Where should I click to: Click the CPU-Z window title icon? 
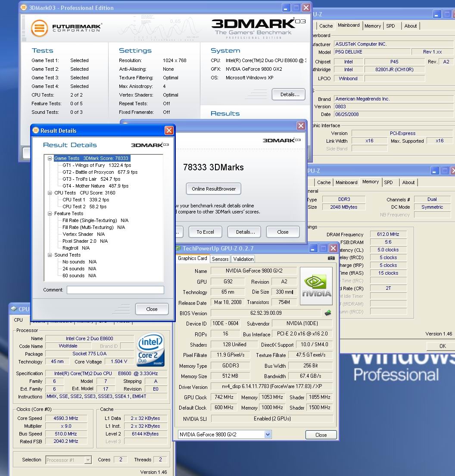[14, 309]
